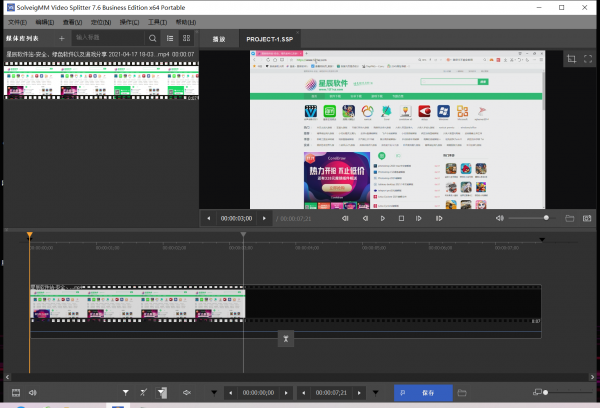600x408 pixels.
Task: Click the highlighted invert-fragment marker icon
Action: tap(161, 393)
